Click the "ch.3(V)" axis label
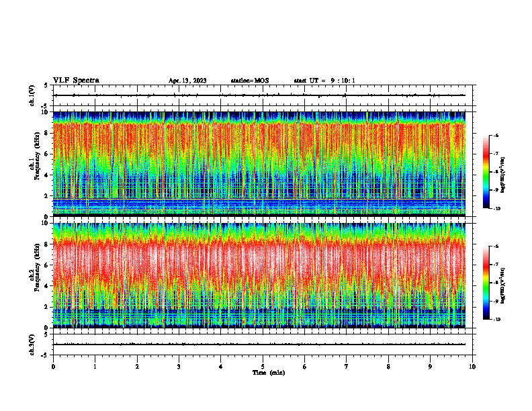The height and width of the screenshot is (411, 532). (x=32, y=345)
